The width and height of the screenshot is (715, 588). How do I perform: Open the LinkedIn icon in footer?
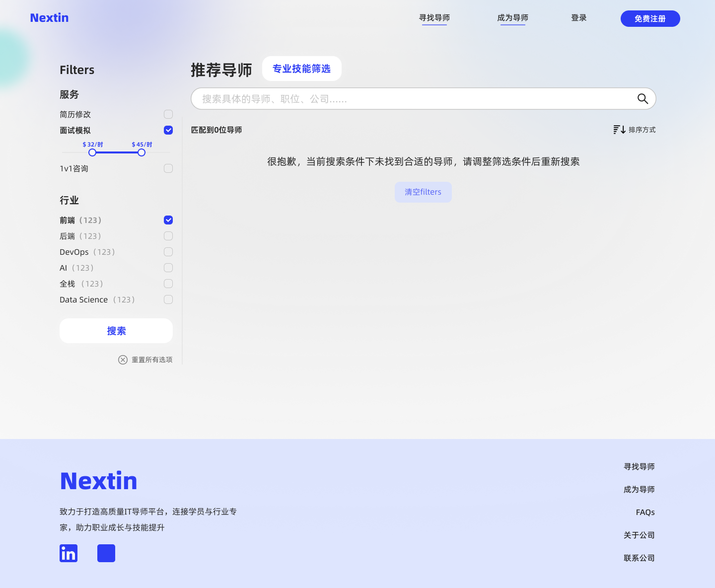click(x=69, y=553)
